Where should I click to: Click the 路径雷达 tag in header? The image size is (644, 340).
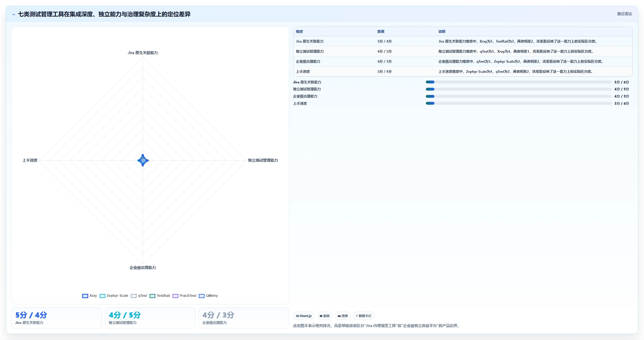pyautogui.click(x=624, y=14)
